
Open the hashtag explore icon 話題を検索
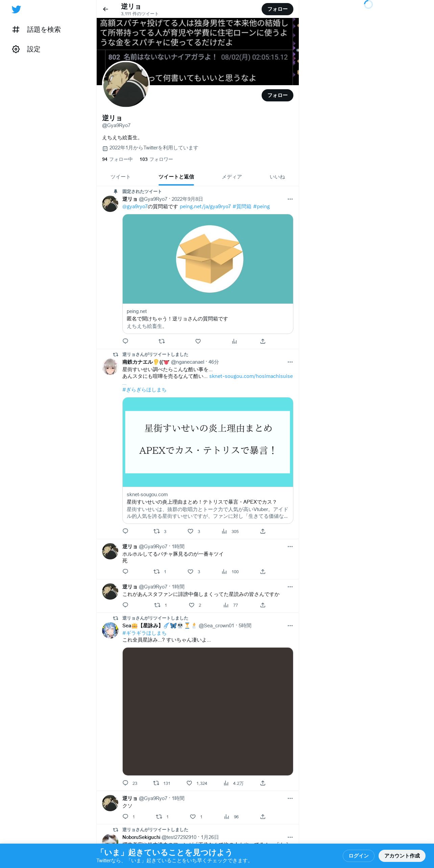[16, 30]
